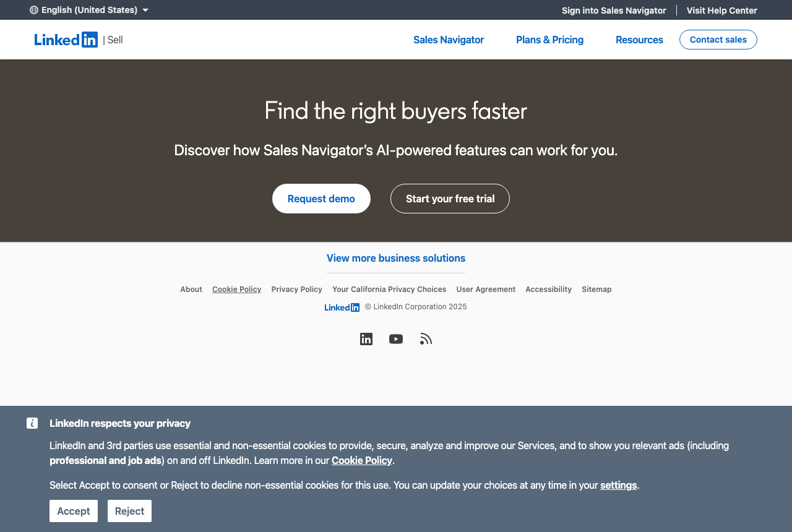Open the Plans & Pricing menu
792x532 pixels.
coord(549,40)
